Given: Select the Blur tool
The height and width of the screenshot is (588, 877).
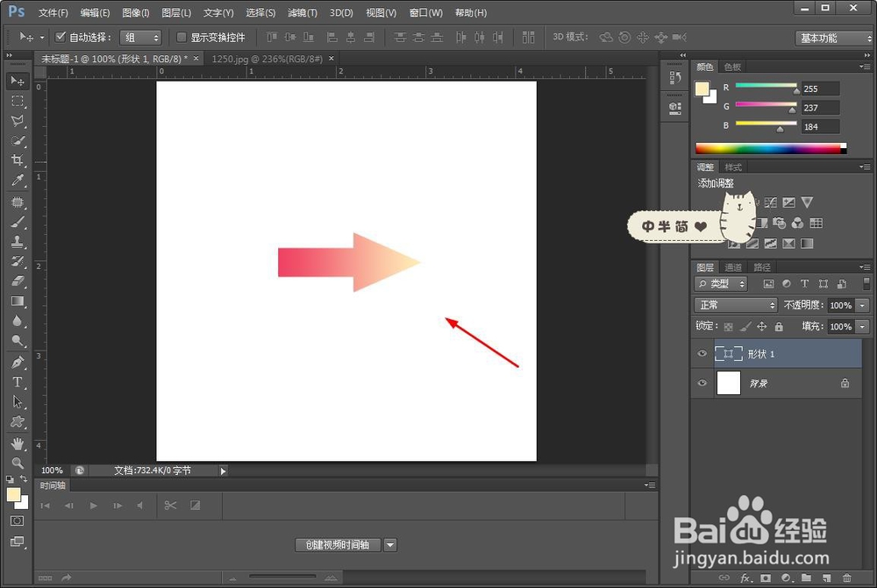Looking at the screenshot, I should click(x=18, y=321).
